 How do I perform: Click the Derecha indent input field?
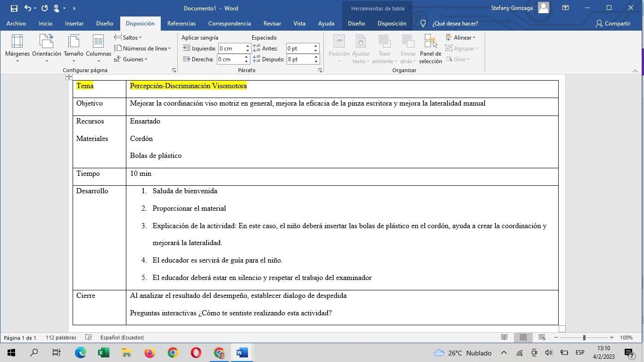pos(231,59)
